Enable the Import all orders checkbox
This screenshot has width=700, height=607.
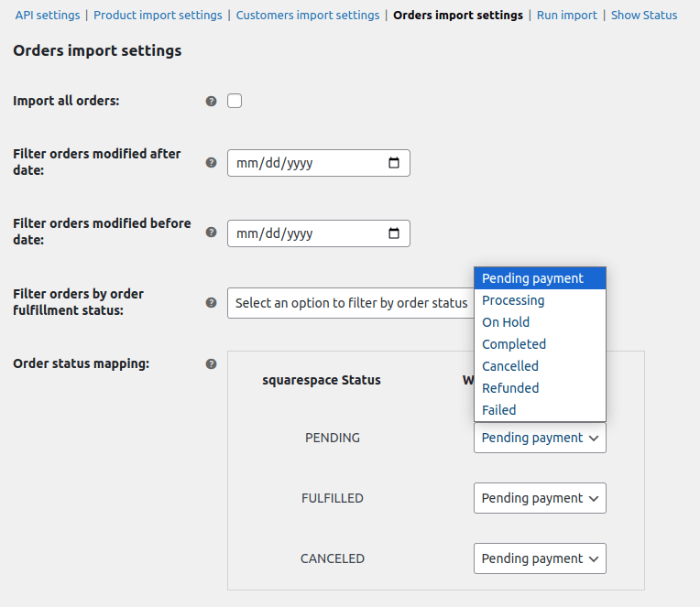[235, 101]
